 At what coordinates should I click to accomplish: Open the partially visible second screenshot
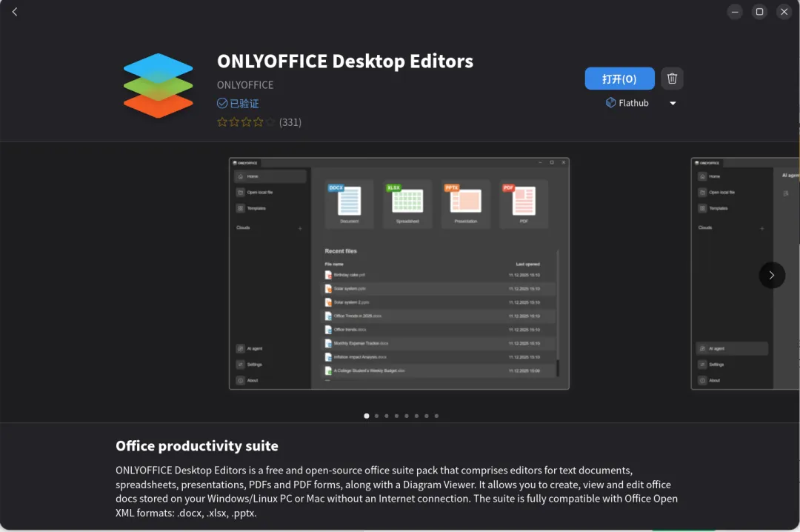[x=745, y=273]
